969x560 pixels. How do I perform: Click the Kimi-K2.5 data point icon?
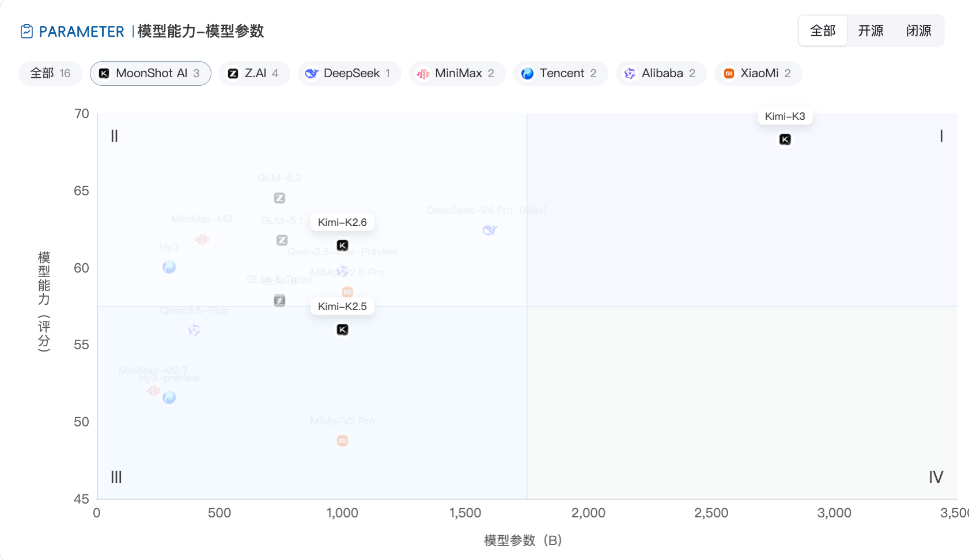(342, 330)
